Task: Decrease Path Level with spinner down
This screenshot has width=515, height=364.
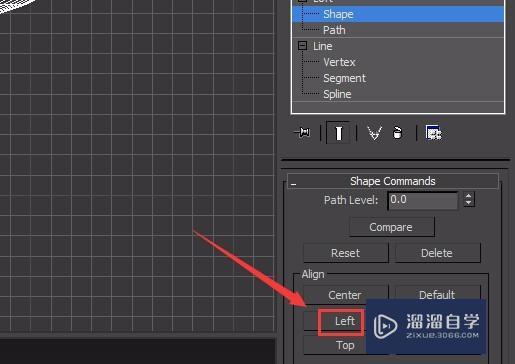Action: point(469,203)
